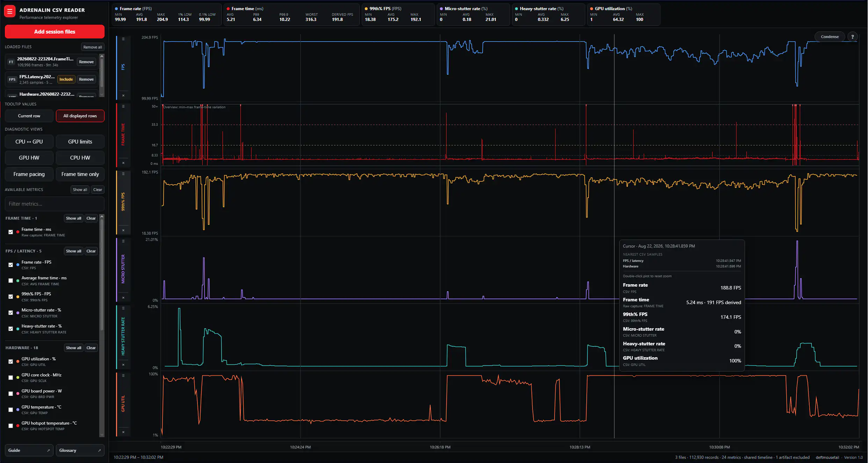Close the FPS chart panel
The width and height of the screenshot is (868, 463).
[123, 95]
